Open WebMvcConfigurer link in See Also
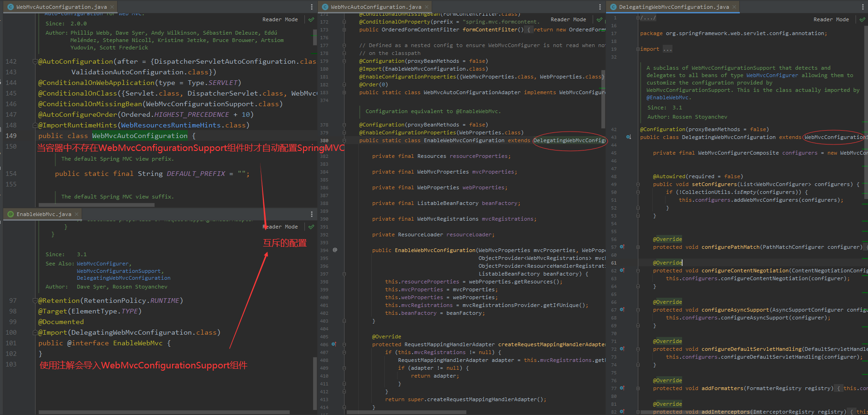The height and width of the screenshot is (415, 868). [x=102, y=264]
